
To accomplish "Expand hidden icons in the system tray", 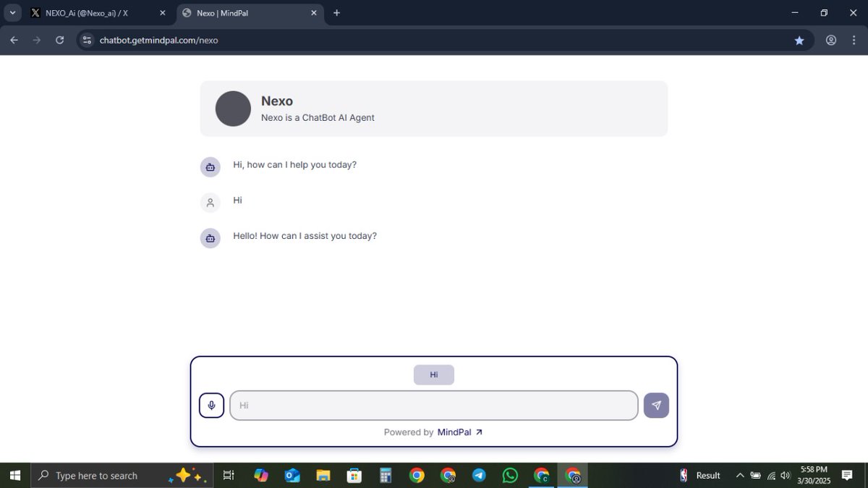I will tap(740, 476).
